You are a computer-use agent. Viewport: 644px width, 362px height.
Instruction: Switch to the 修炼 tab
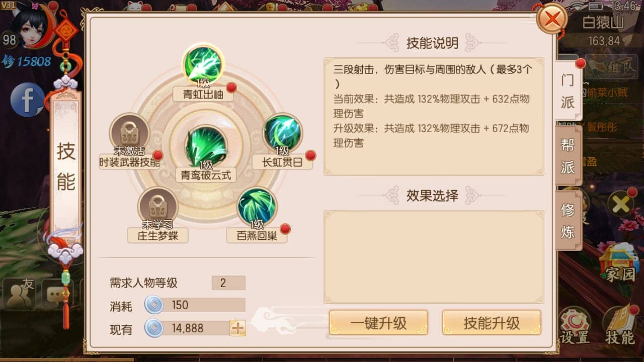coord(568,220)
